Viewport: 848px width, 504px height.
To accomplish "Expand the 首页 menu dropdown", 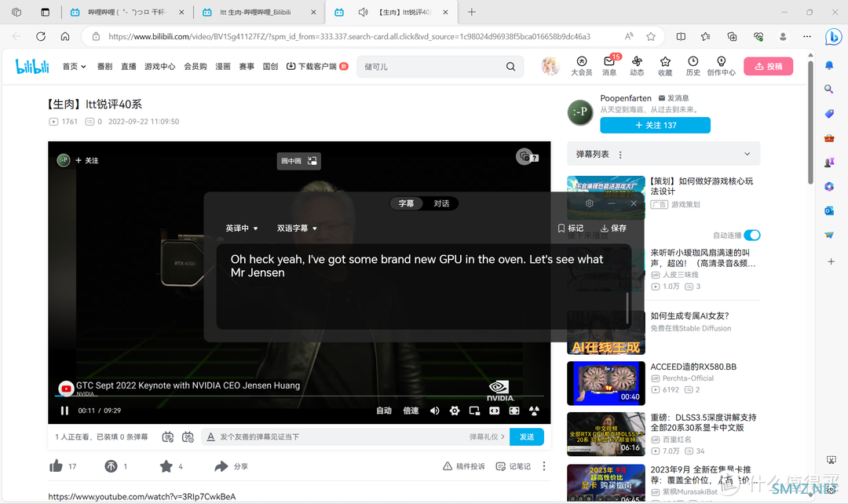I will pos(74,67).
